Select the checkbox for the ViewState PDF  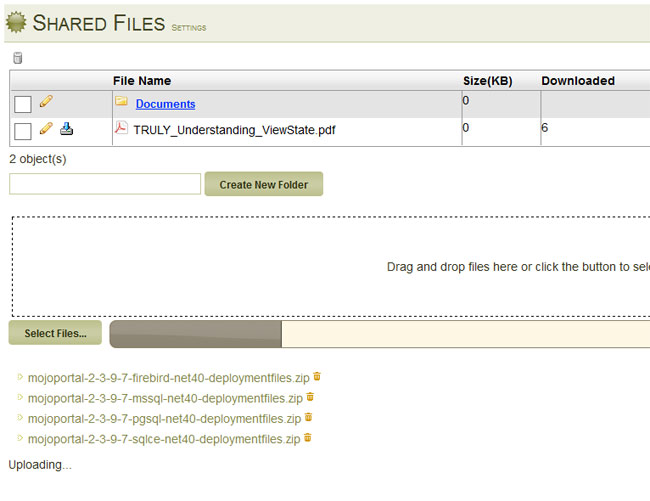pyautogui.click(x=23, y=131)
